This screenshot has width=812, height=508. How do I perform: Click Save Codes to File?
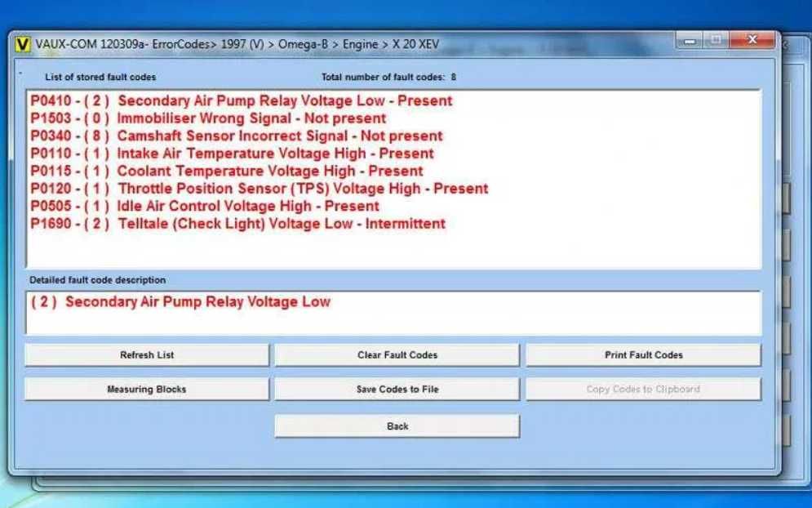point(397,390)
